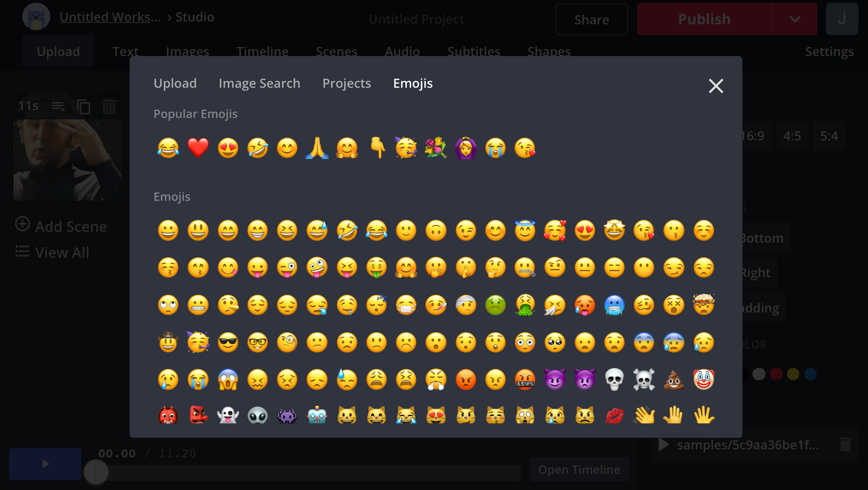
Task: Click the Projects tab
Action: click(346, 83)
